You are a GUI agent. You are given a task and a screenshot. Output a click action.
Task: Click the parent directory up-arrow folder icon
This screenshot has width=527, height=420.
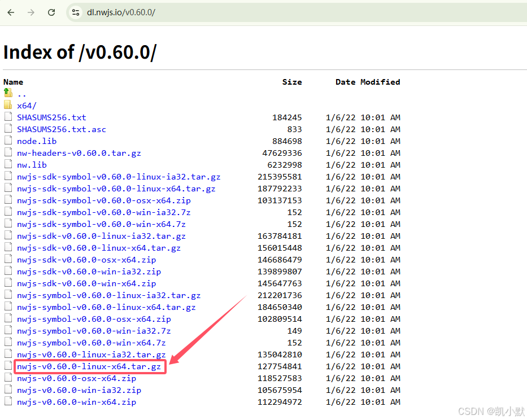pos(8,93)
